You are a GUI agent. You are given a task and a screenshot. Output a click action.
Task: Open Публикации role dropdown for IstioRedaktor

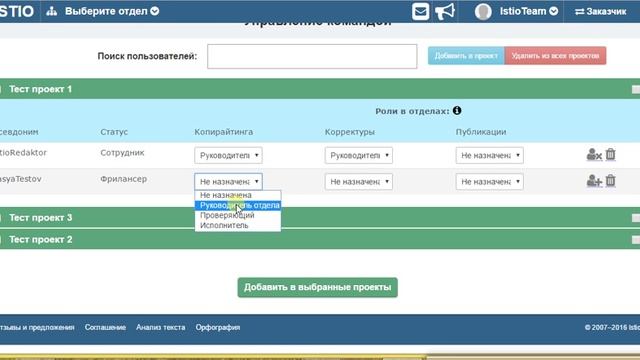pos(489,156)
